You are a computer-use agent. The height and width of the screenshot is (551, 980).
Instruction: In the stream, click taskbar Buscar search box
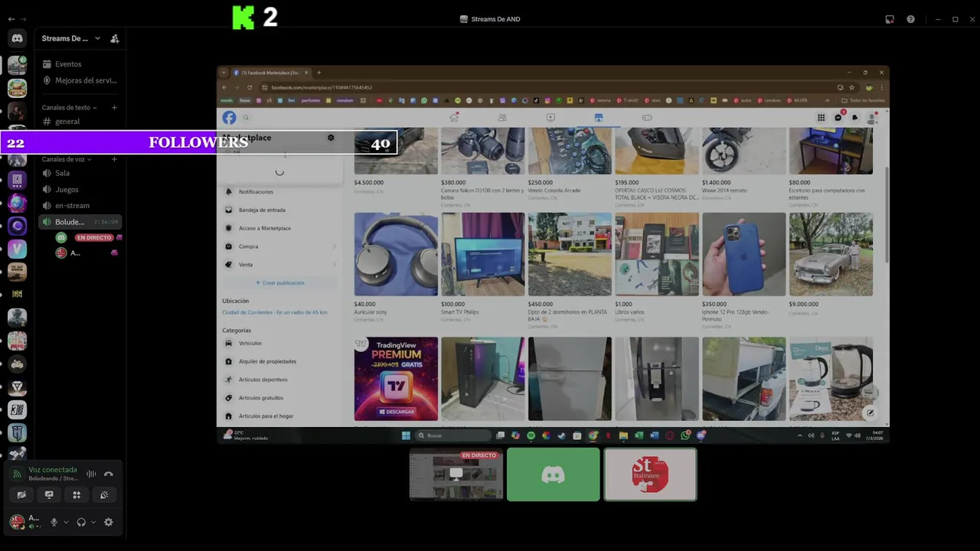click(452, 435)
